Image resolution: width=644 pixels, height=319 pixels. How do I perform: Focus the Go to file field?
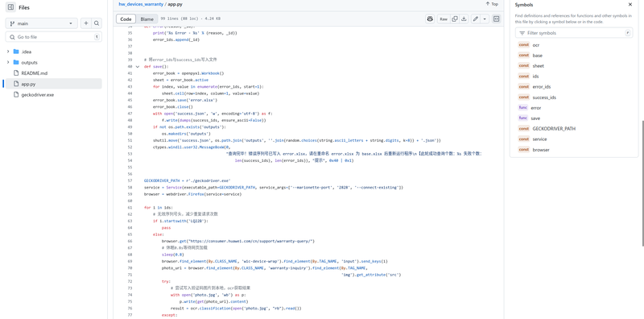[54, 37]
